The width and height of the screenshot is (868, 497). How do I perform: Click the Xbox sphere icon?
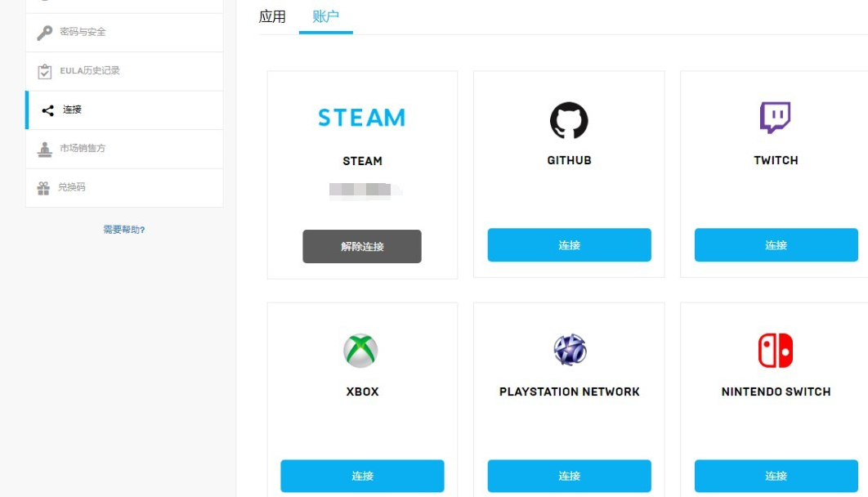(361, 350)
